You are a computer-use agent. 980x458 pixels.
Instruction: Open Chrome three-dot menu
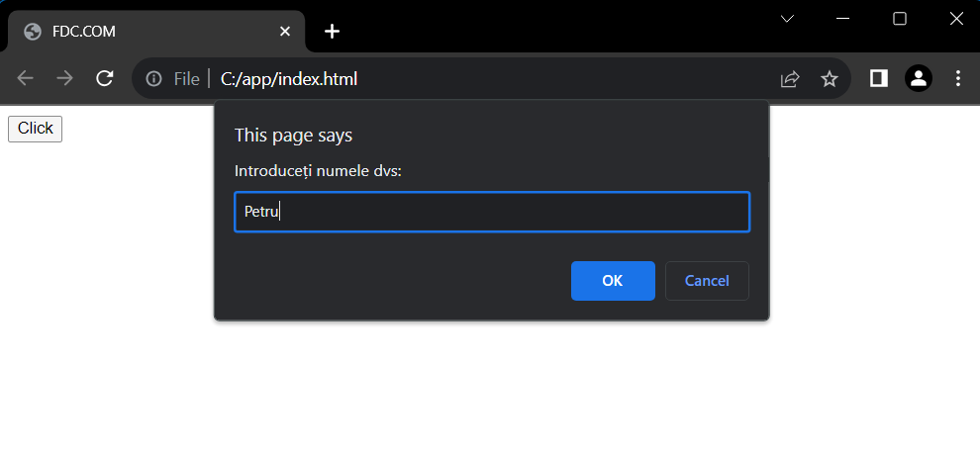pyautogui.click(x=957, y=79)
